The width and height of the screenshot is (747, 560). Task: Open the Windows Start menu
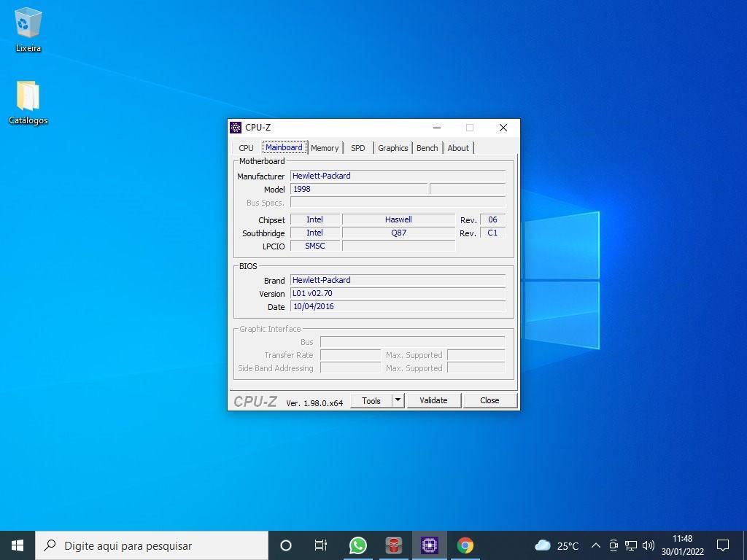click(x=18, y=545)
